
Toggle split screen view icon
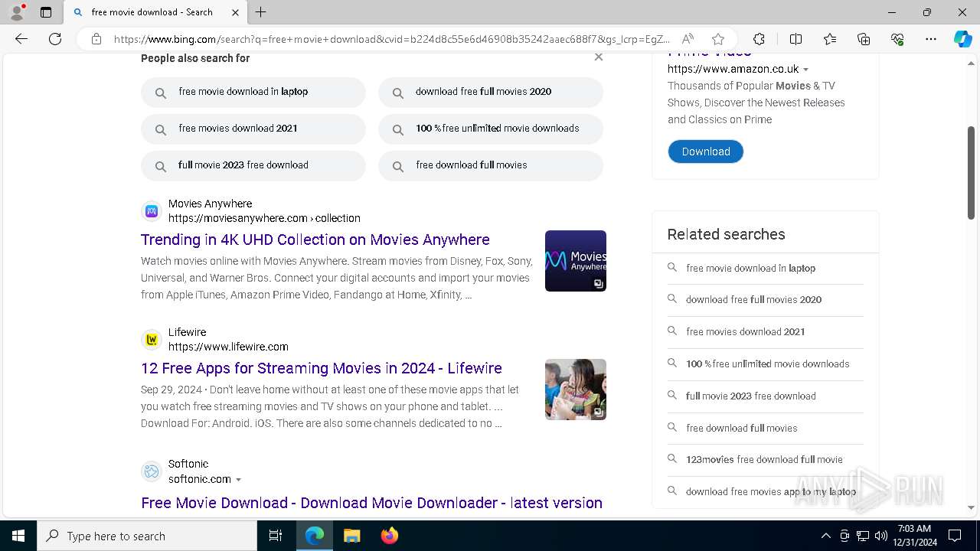795,39
